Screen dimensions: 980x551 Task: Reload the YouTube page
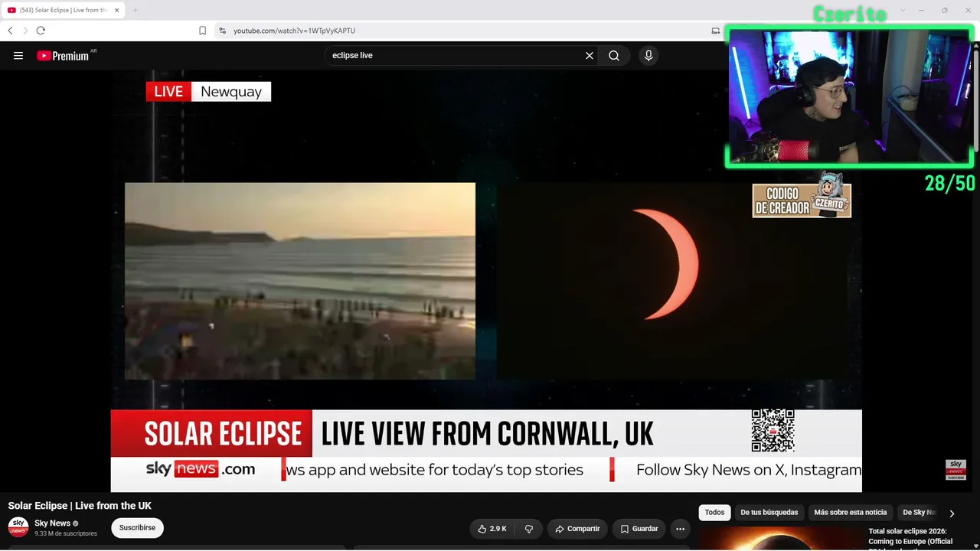point(41,31)
